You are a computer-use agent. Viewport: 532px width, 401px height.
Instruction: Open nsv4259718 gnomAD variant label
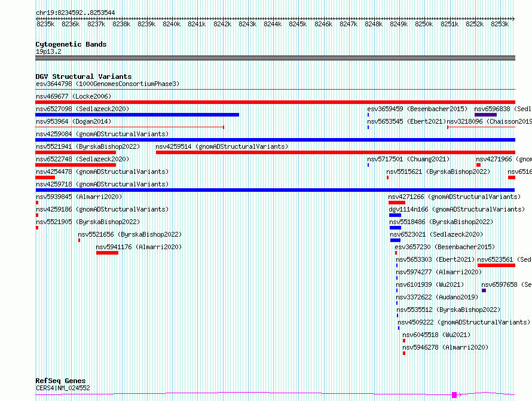coord(102,184)
